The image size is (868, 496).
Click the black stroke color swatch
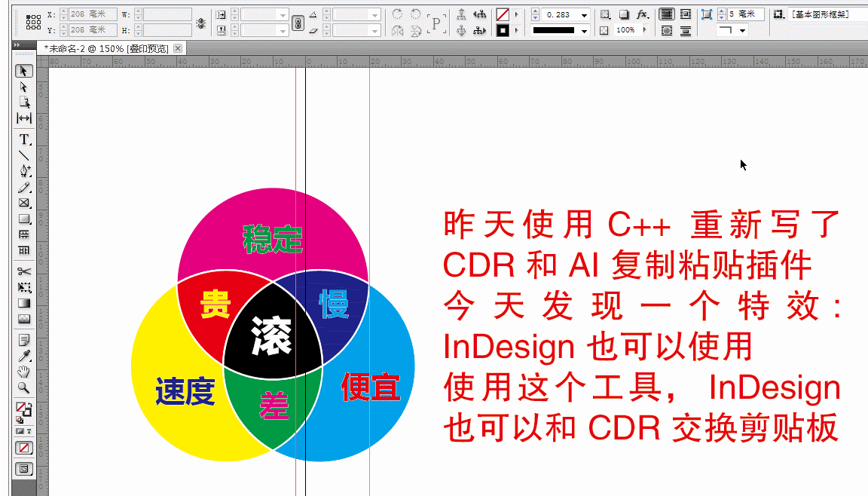coord(502,30)
